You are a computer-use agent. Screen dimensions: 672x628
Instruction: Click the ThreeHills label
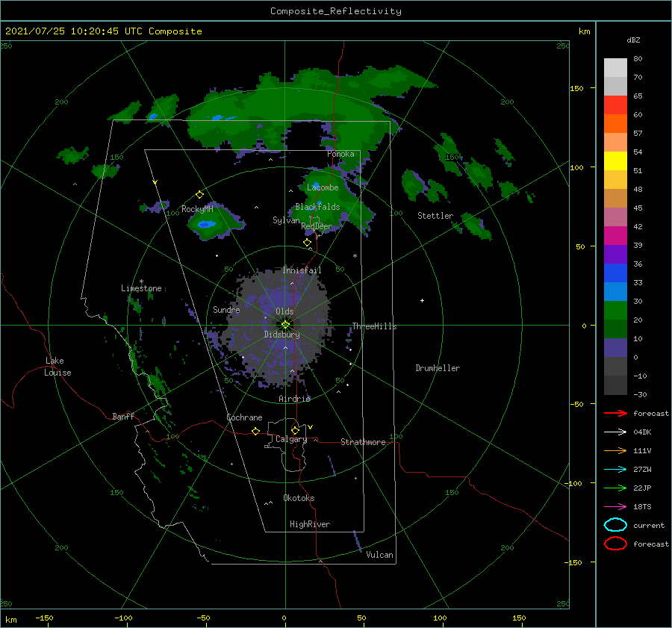[374, 326]
